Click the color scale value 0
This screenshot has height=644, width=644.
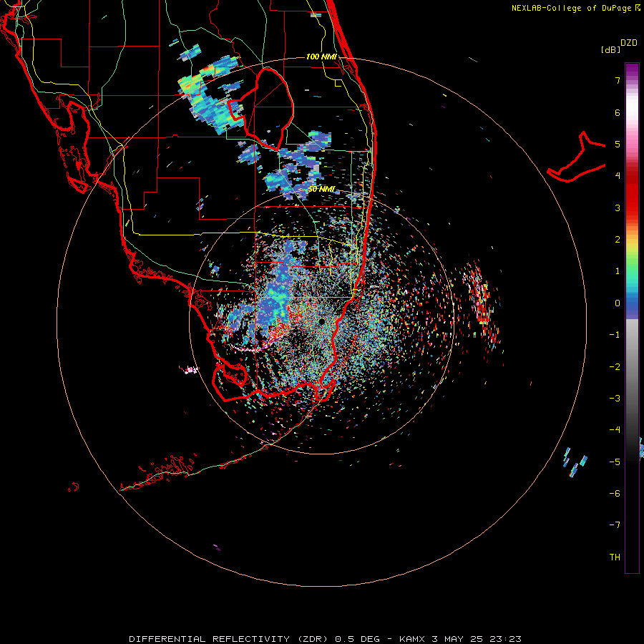coord(618,303)
